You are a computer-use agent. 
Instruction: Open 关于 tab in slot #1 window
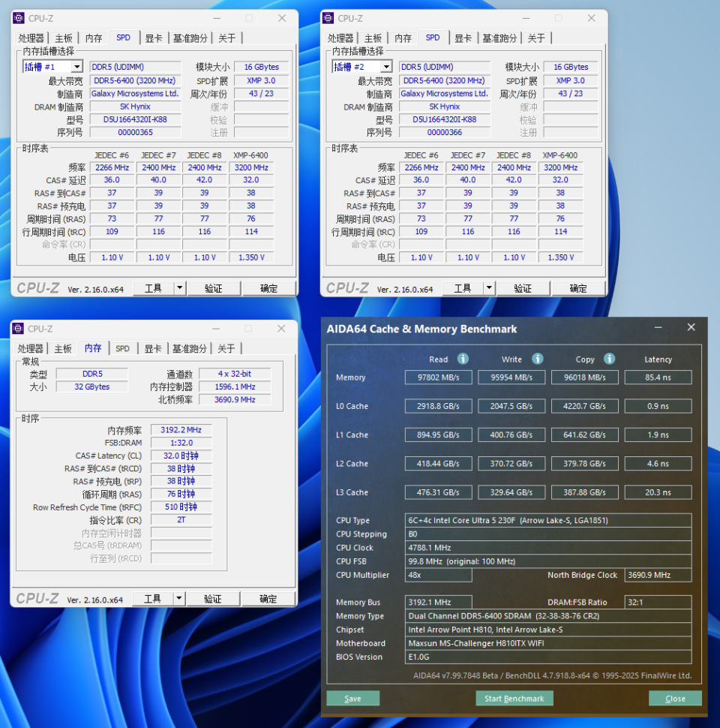tap(226, 38)
